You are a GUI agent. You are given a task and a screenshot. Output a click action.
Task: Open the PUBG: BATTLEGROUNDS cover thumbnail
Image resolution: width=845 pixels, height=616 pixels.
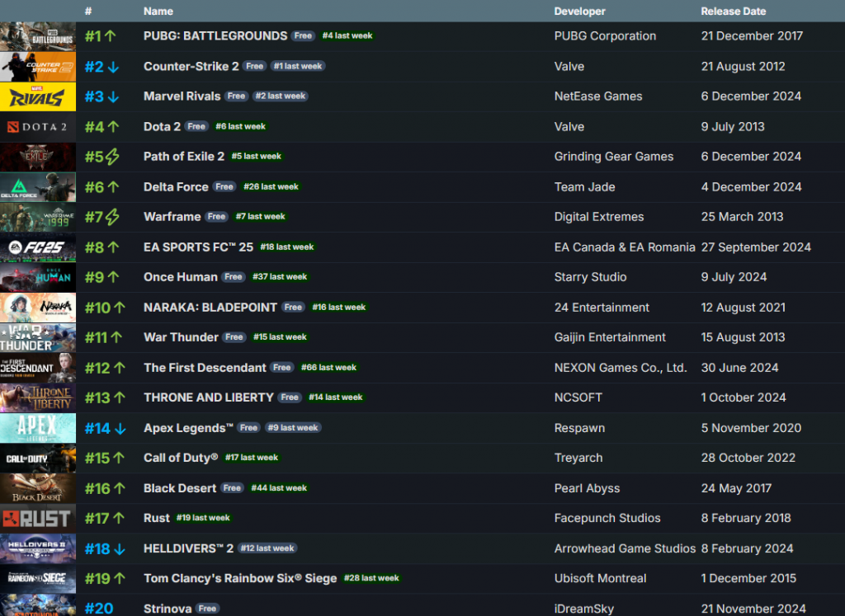click(x=38, y=36)
